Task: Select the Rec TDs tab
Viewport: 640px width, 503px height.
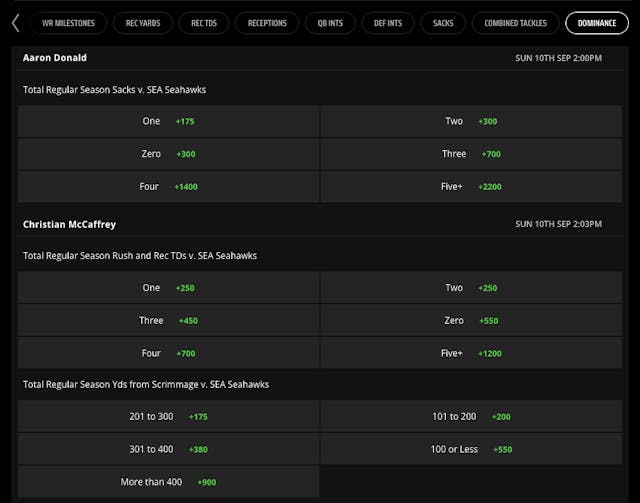Action: tap(204, 23)
